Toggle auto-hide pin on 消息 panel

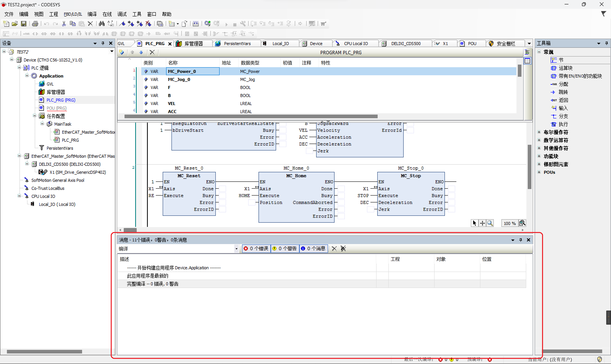(520, 240)
